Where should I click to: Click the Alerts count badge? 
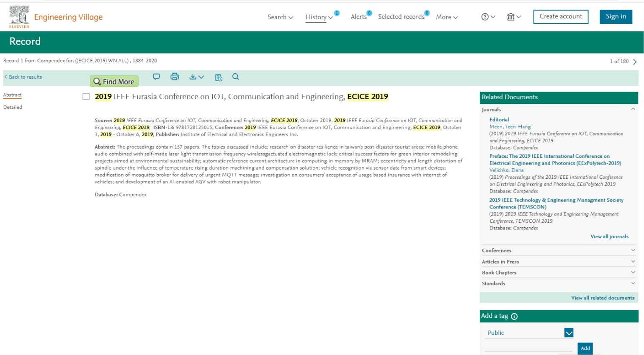(x=369, y=13)
